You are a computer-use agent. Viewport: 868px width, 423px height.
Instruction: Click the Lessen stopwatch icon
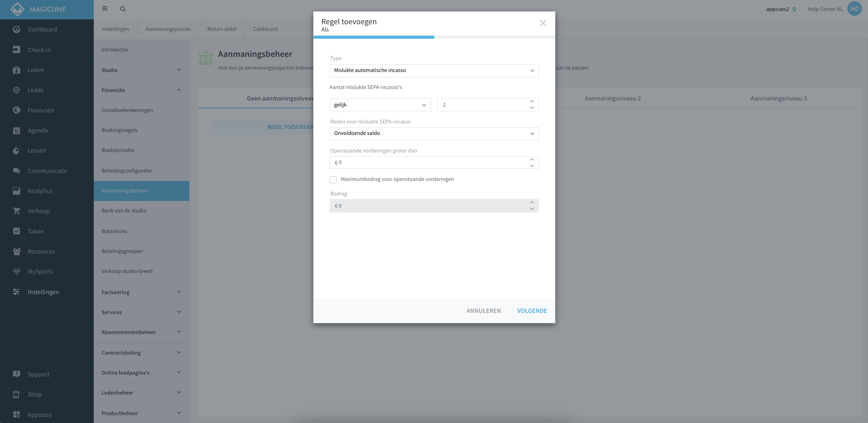pos(17,150)
